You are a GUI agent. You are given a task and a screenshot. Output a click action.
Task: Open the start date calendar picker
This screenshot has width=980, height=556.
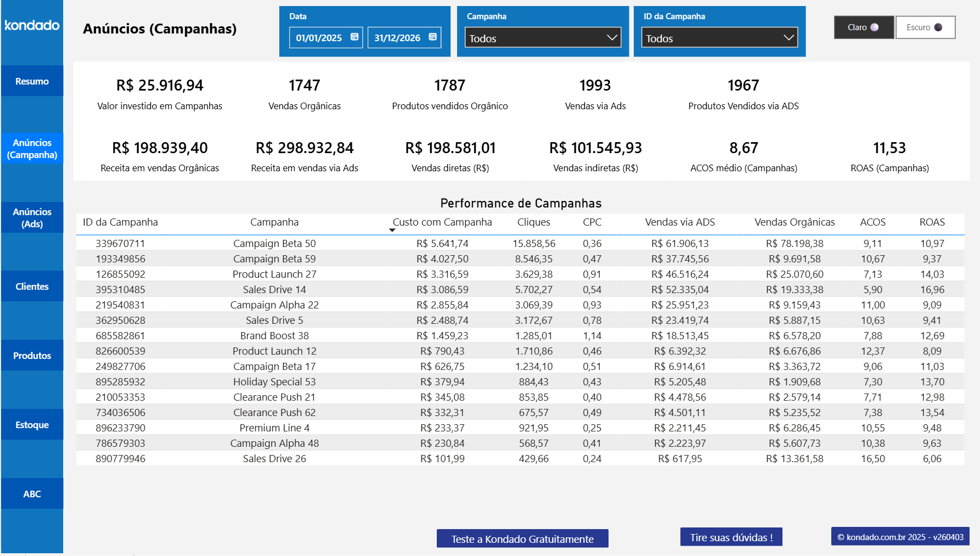pos(356,37)
